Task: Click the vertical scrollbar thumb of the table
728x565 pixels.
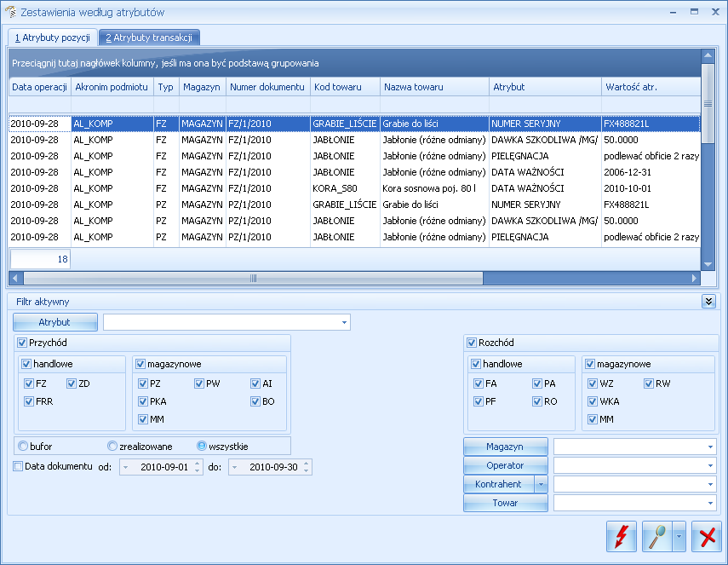Action: [x=708, y=104]
